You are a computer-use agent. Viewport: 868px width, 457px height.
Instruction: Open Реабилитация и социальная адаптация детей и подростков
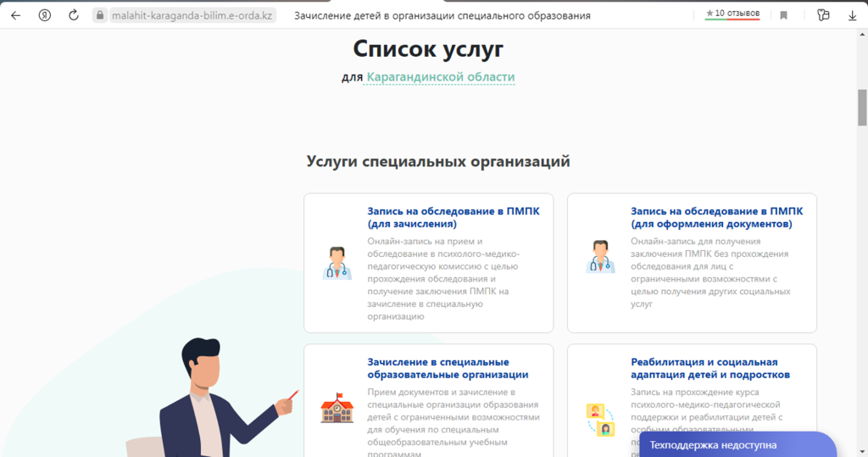tap(710, 368)
